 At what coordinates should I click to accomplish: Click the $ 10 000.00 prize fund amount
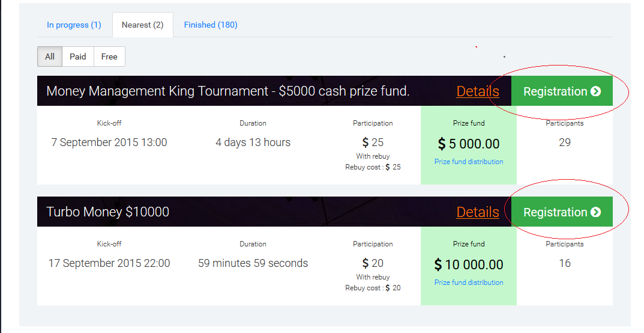click(469, 264)
